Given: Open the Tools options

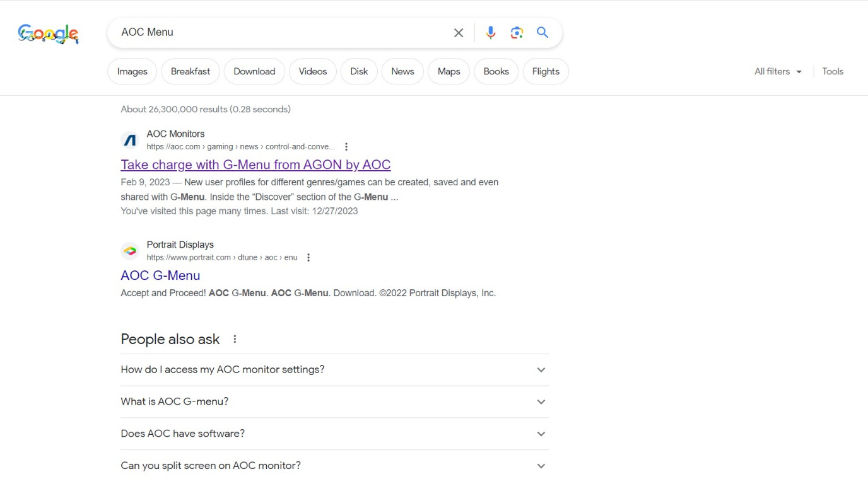Looking at the screenshot, I should tap(833, 71).
